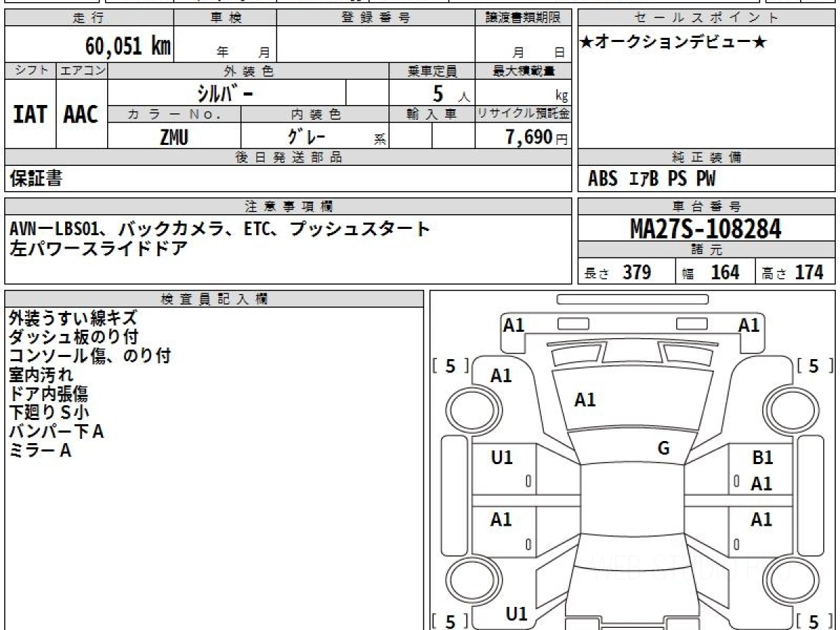Click the 後日発送部品 header

point(288,157)
